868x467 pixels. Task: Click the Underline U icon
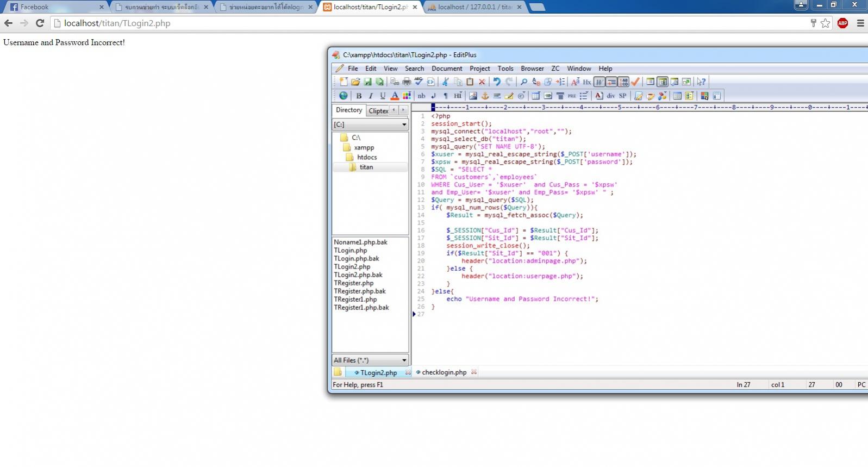point(383,96)
